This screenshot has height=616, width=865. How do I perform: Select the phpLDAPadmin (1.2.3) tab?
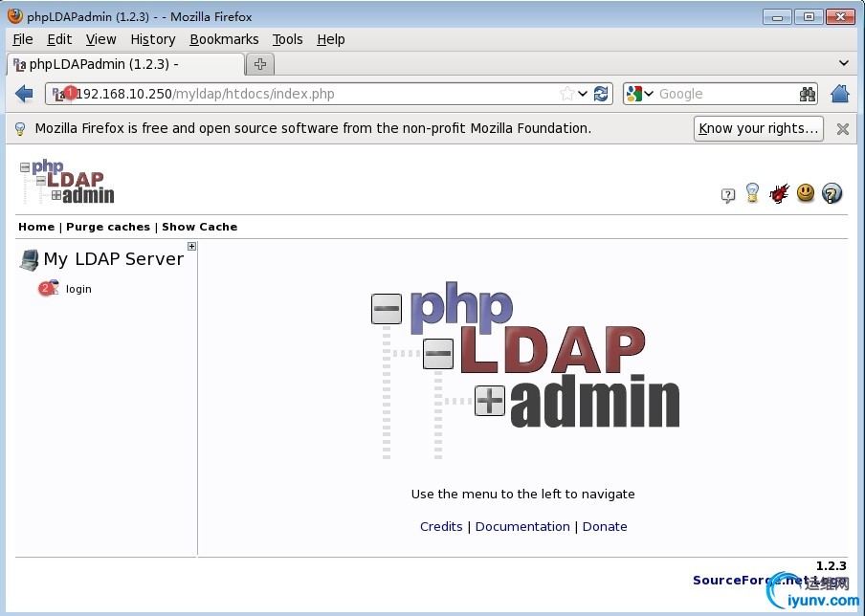click(x=125, y=64)
